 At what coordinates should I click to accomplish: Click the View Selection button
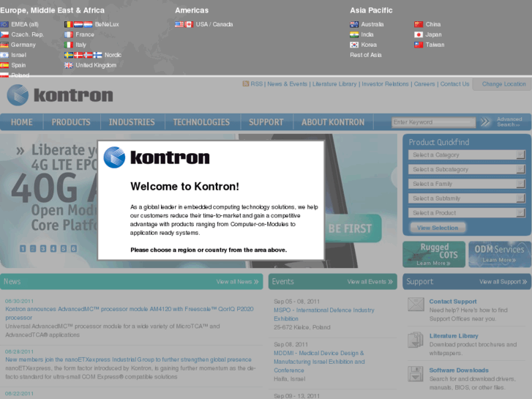click(x=438, y=228)
